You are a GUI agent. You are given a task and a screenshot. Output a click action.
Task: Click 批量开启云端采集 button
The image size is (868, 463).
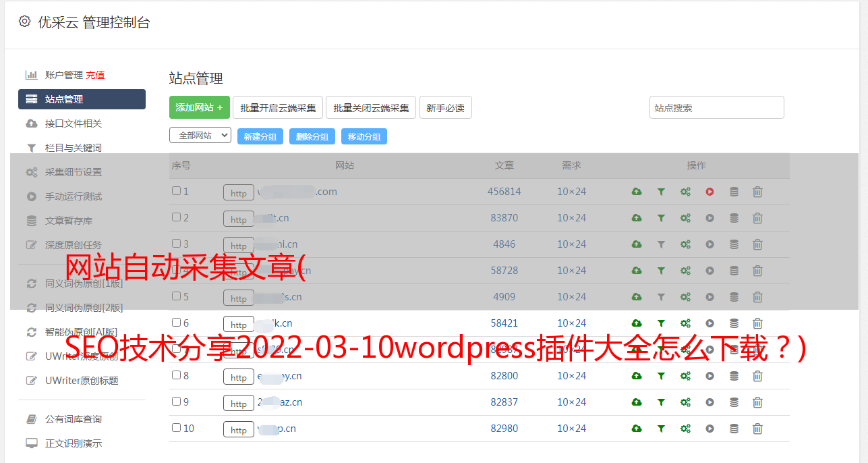pos(278,107)
